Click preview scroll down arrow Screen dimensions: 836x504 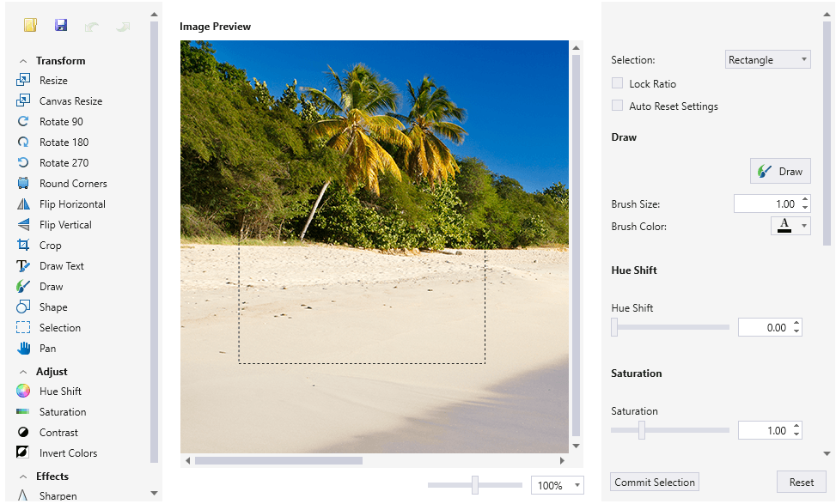tap(576, 446)
